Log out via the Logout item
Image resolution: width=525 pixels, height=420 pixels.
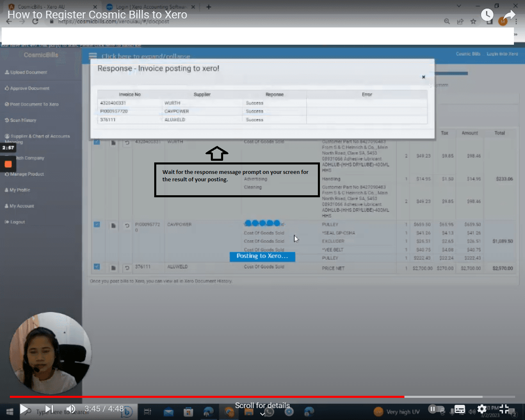point(15,222)
